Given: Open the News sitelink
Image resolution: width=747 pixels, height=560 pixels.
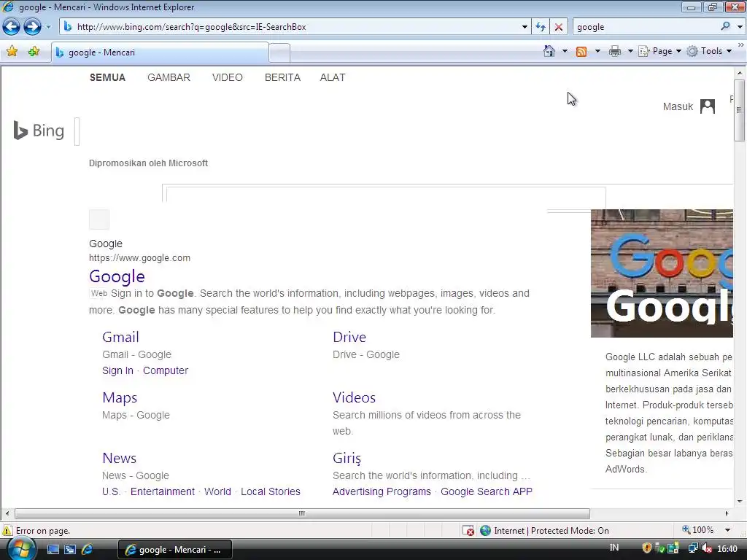Looking at the screenshot, I should [119, 458].
